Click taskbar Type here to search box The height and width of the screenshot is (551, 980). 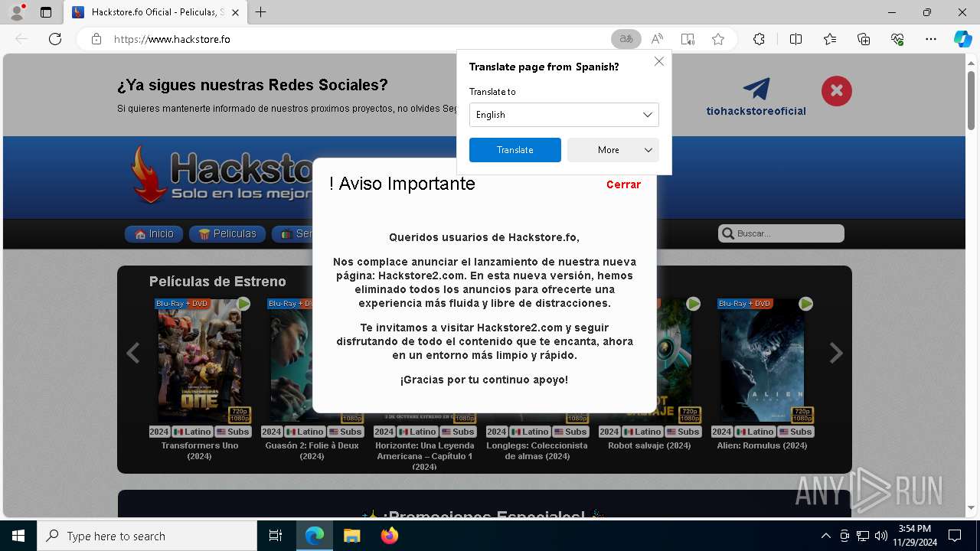[x=147, y=536]
